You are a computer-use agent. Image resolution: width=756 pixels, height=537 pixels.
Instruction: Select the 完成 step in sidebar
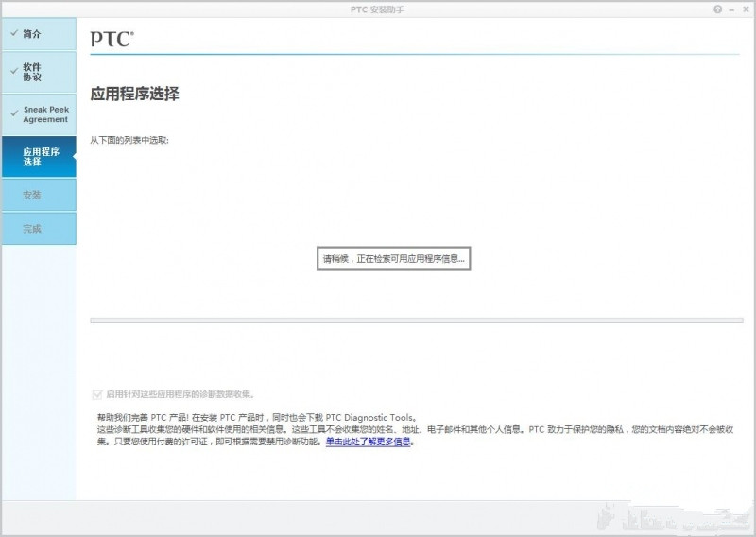pos(39,229)
